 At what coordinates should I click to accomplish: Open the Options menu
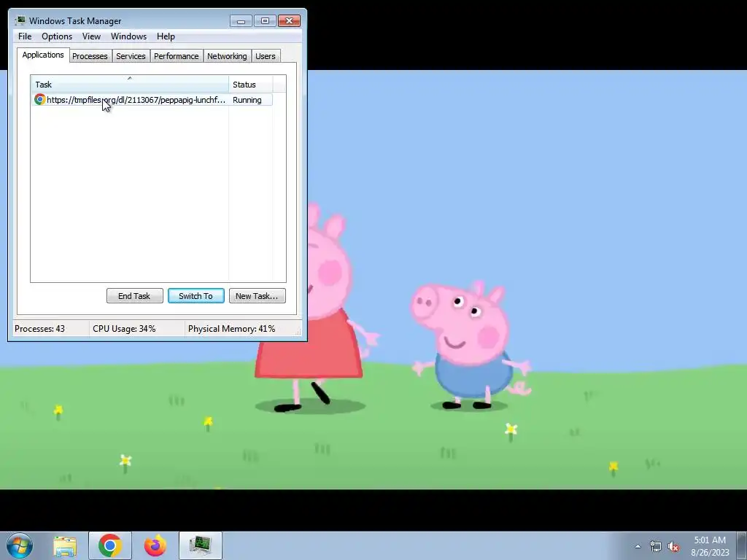point(57,36)
